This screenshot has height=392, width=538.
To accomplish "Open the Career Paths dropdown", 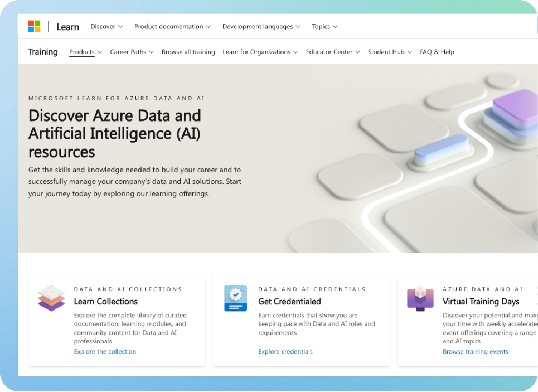I will [132, 52].
